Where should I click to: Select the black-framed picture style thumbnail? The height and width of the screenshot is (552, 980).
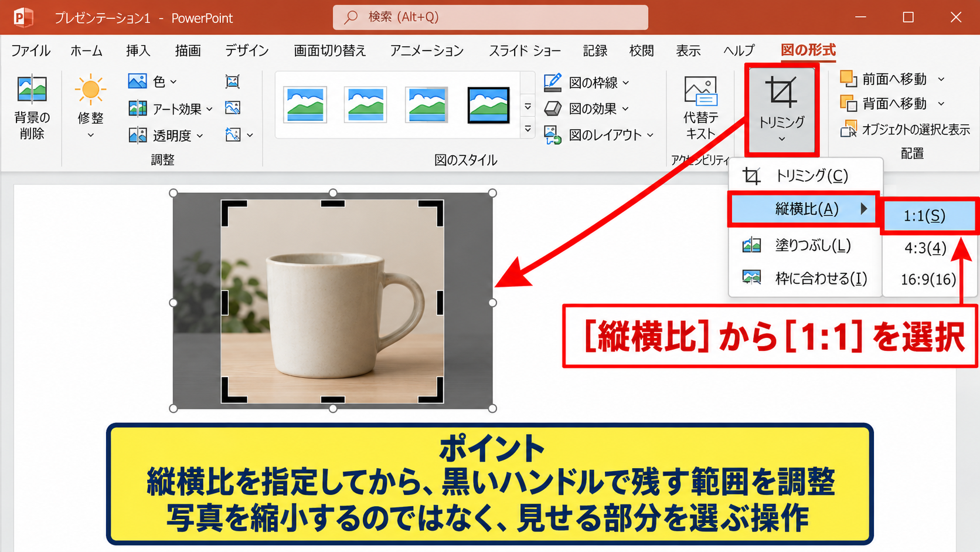[x=488, y=105]
